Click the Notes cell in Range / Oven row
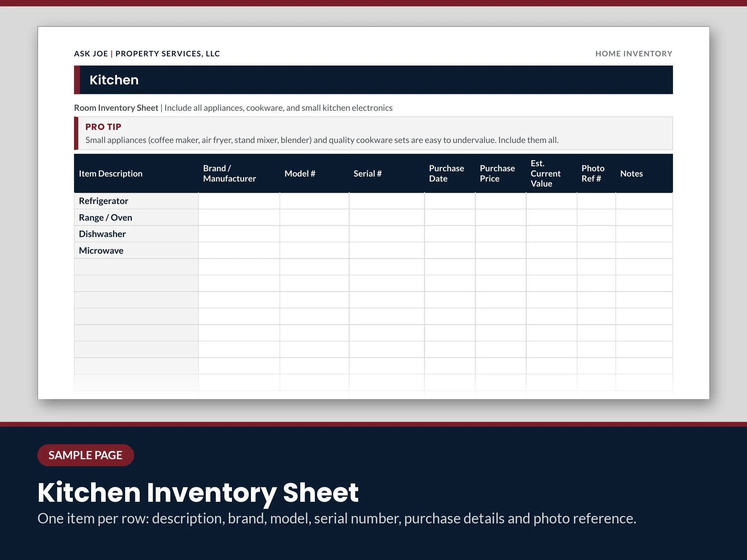Image resolution: width=747 pixels, height=560 pixels. (x=644, y=217)
